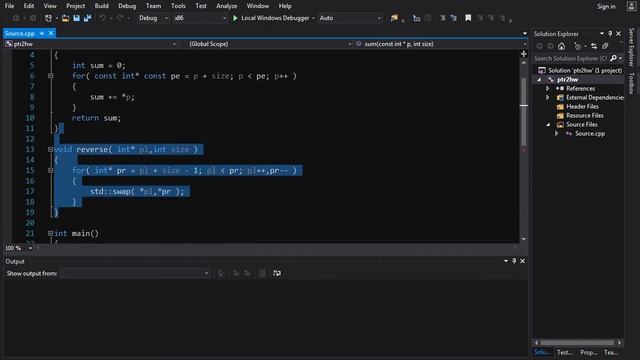Toggle auto-hide pin on Solution Explorer

pyautogui.click(x=610, y=33)
